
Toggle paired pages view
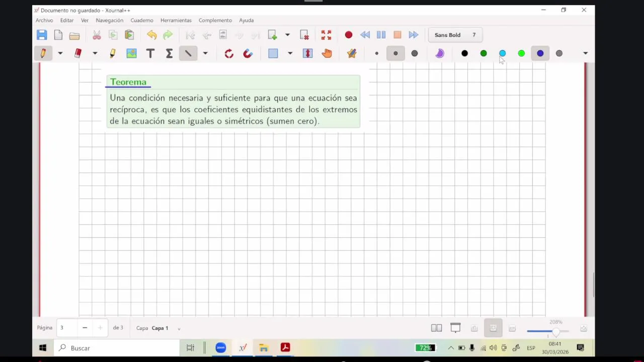coord(436,328)
